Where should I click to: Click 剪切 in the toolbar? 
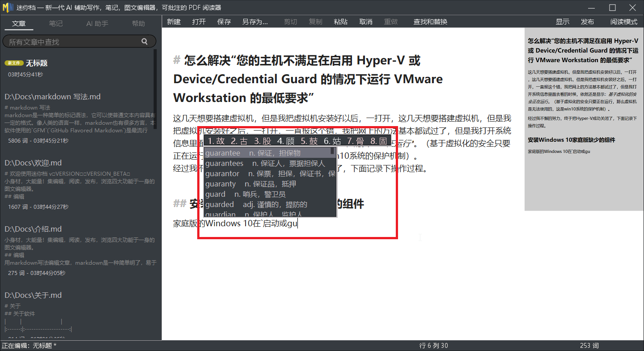[290, 21]
